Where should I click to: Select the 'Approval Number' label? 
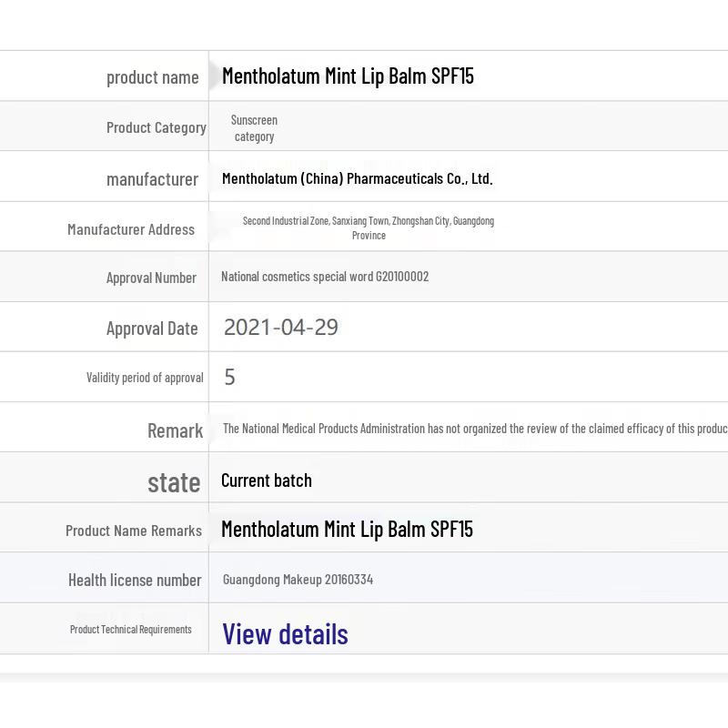151,278
